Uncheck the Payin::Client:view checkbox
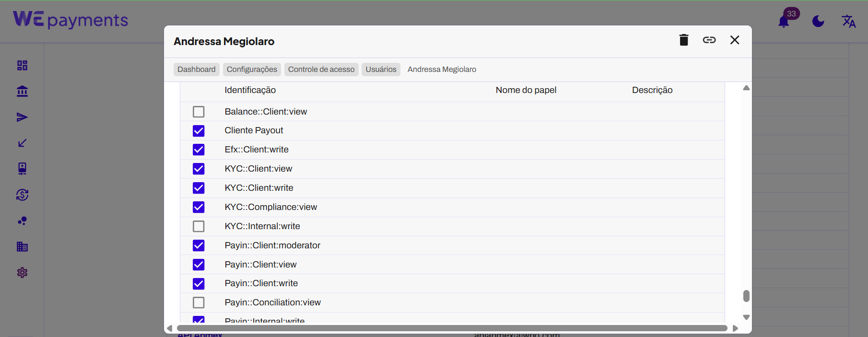The height and width of the screenshot is (337, 868). (199, 265)
